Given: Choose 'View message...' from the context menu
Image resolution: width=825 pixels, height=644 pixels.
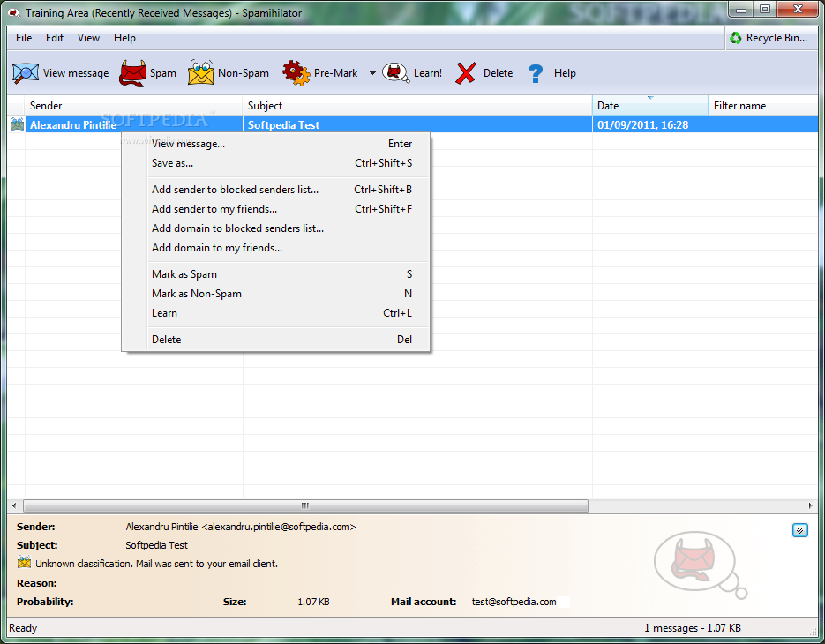Looking at the screenshot, I should [x=276, y=144].
